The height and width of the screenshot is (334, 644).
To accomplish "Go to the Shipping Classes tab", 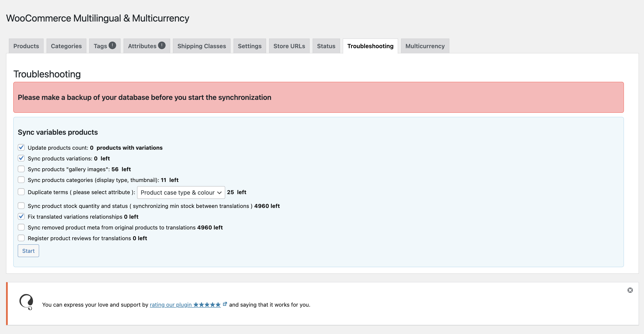I will coord(201,46).
